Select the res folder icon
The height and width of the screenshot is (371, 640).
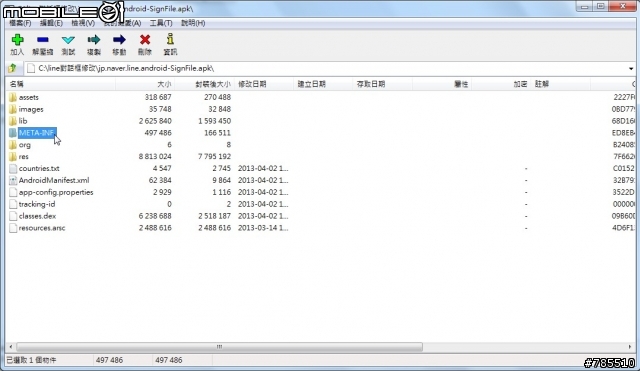click(x=13, y=156)
